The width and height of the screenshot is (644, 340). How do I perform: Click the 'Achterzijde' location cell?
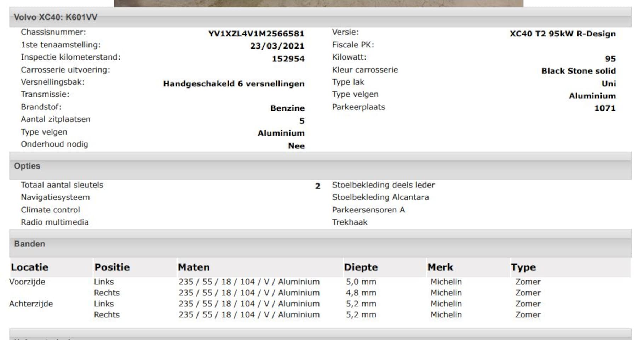pyautogui.click(x=31, y=304)
